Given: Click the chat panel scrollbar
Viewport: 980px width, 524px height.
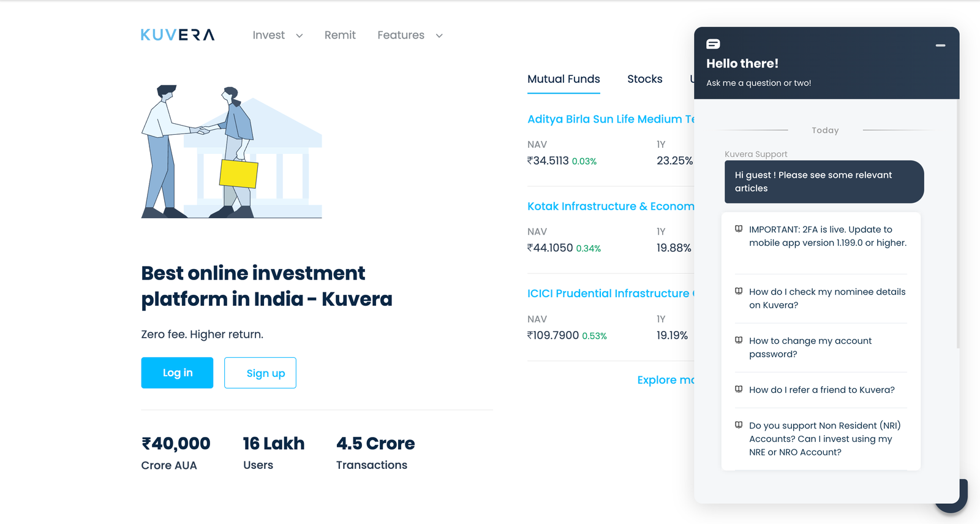Looking at the screenshot, I should pos(957,224).
